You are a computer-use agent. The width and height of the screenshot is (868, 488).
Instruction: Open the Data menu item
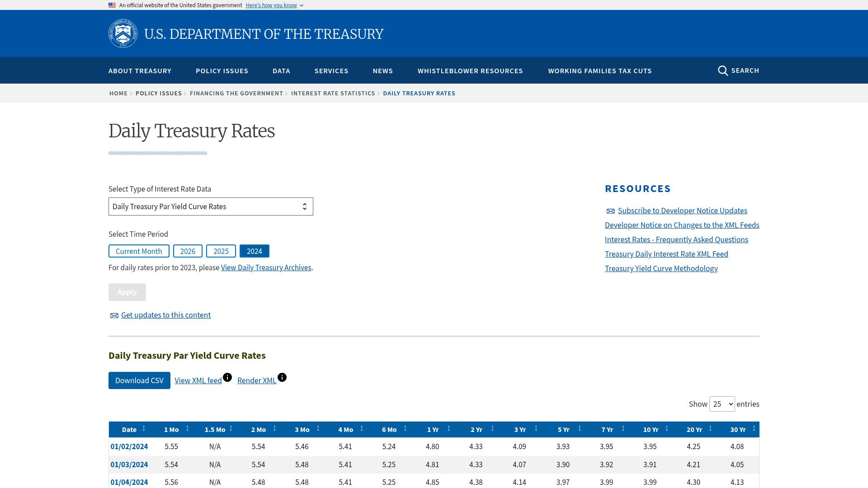pyautogui.click(x=281, y=71)
